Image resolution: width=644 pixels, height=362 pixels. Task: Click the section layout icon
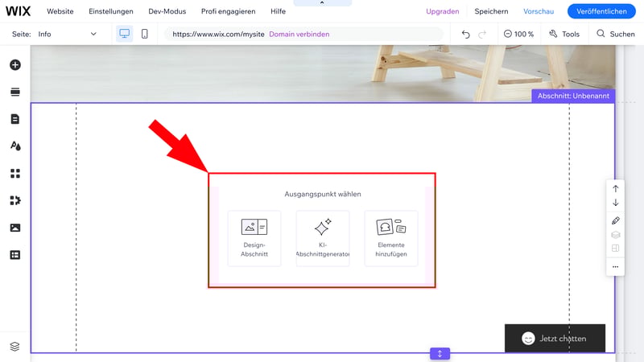(x=615, y=249)
